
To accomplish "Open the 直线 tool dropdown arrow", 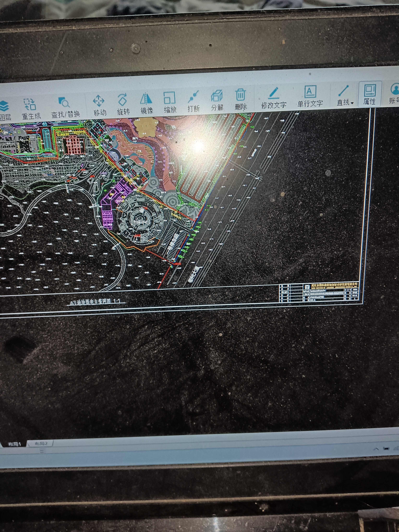I will (x=352, y=103).
